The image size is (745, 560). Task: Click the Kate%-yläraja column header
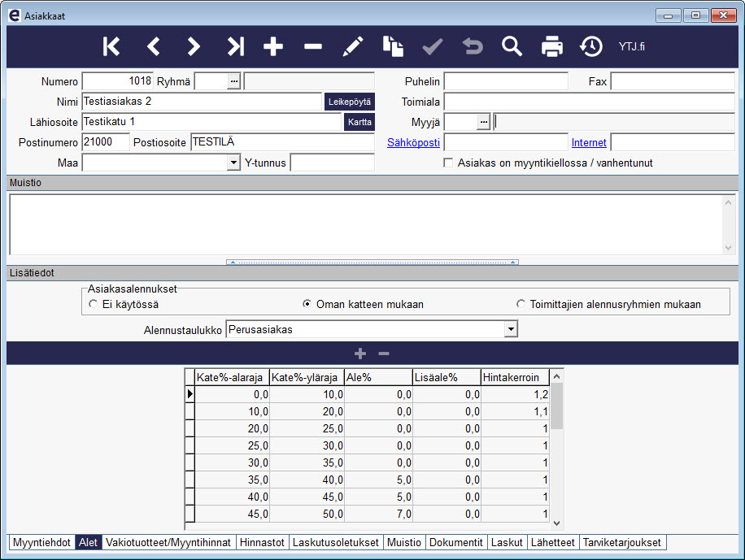(307, 377)
